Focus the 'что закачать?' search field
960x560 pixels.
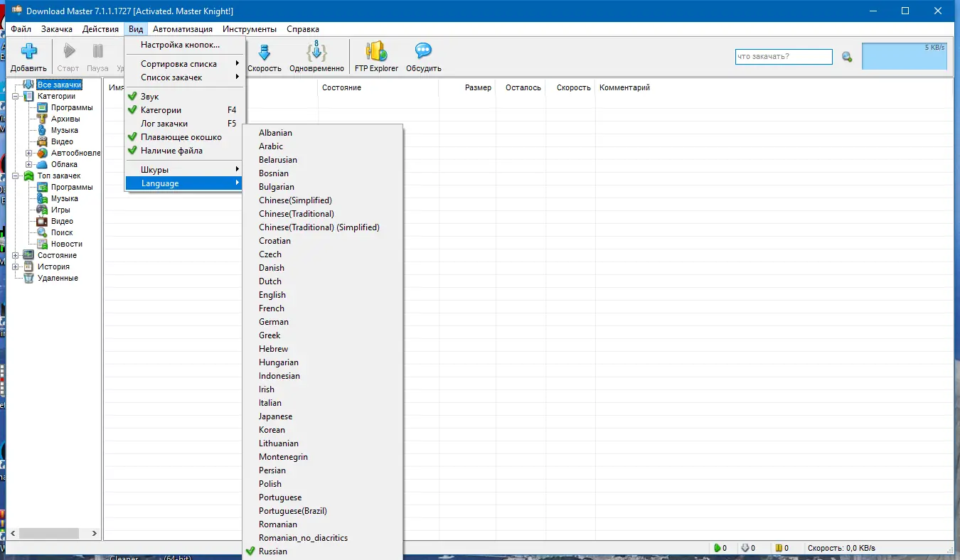click(784, 57)
